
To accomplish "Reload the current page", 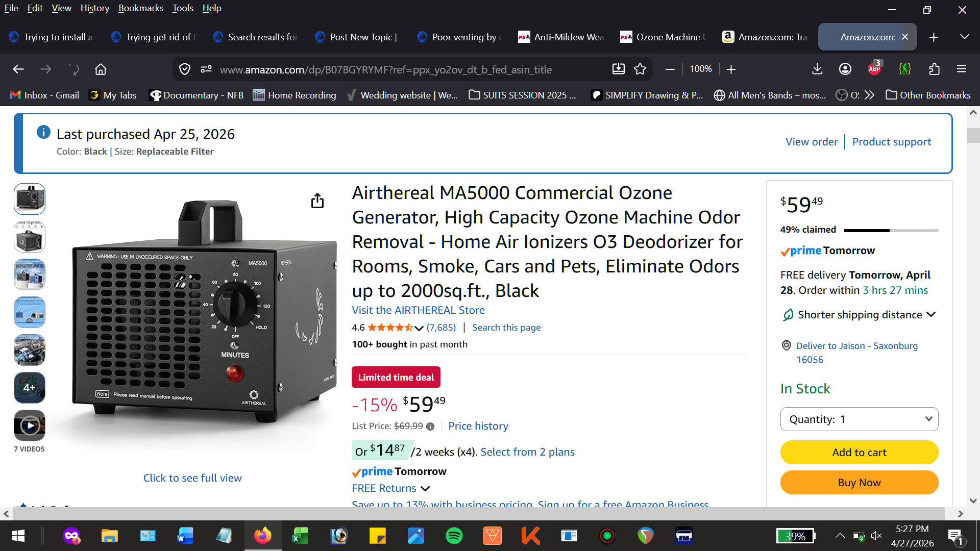I will 73,69.
